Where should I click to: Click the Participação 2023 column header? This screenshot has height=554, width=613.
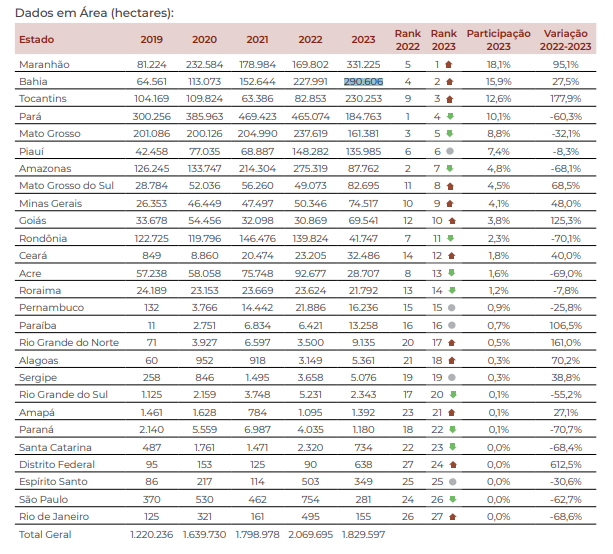498,40
